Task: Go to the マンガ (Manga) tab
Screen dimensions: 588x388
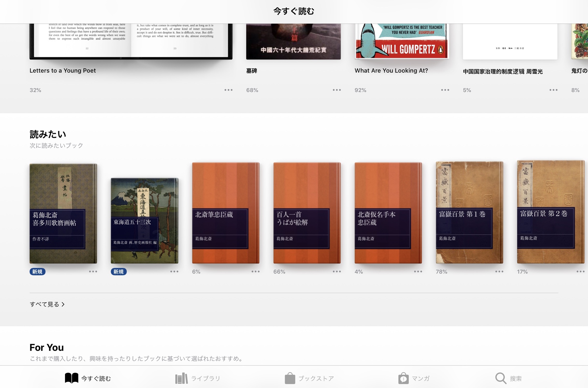Action: (x=414, y=378)
